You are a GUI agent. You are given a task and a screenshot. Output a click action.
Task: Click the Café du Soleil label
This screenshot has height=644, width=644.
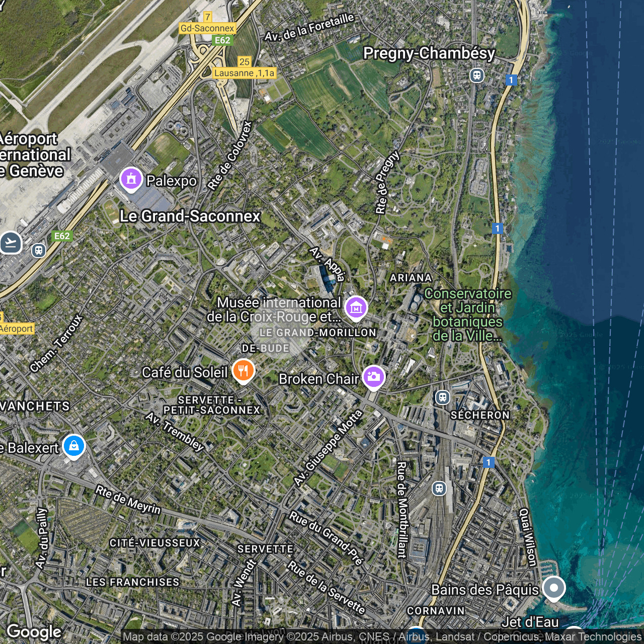(x=185, y=372)
